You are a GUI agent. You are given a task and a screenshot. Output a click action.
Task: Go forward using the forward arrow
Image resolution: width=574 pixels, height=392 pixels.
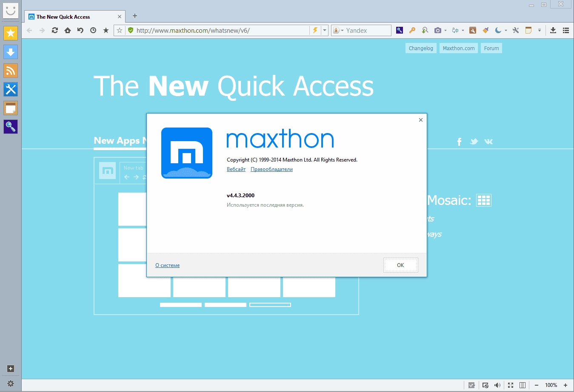(x=42, y=30)
